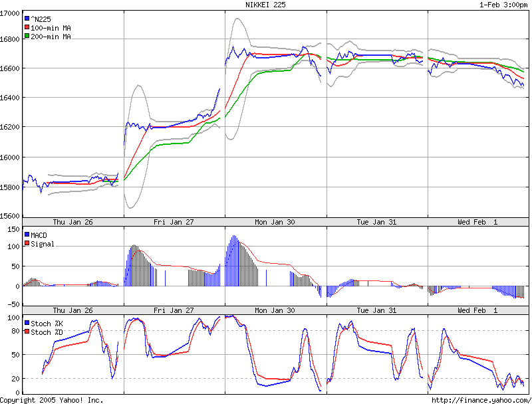Click Mon Jan 30 label under MACD chart
Viewport: 532px width, 404px height.
click(x=275, y=310)
